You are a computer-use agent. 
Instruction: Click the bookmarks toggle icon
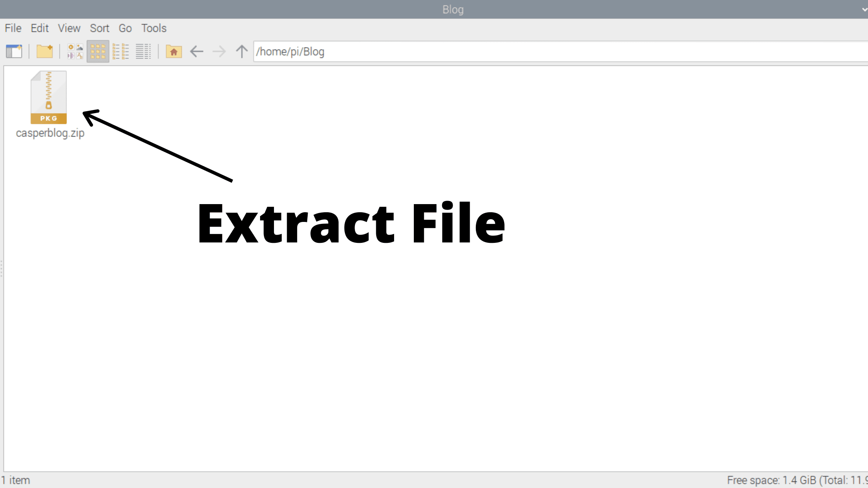click(14, 51)
